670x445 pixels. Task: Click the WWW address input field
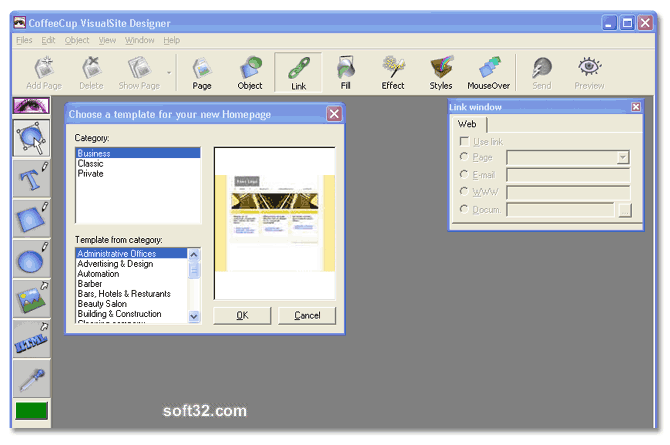pyautogui.click(x=568, y=192)
